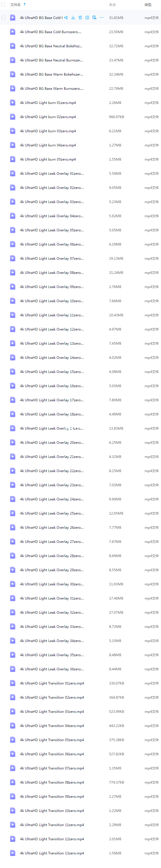
Task: Click the copy/move icon on the first file row
Action: pyautogui.click(x=94, y=18)
